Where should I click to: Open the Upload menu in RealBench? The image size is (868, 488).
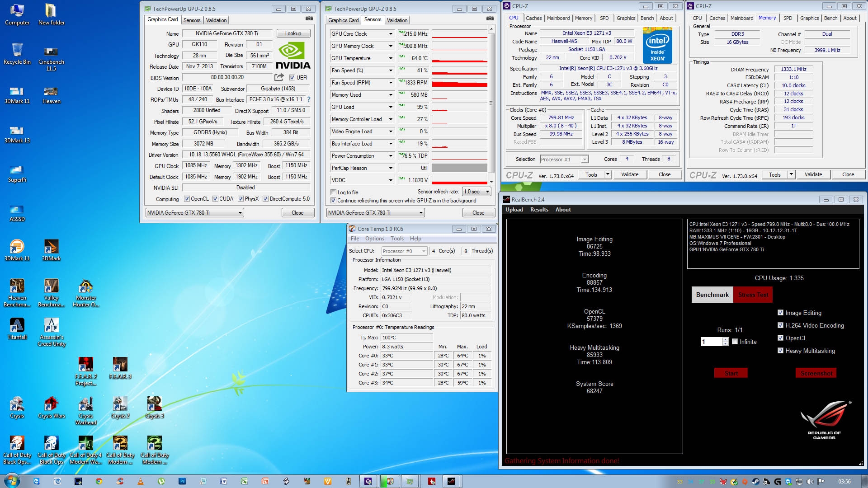(514, 210)
